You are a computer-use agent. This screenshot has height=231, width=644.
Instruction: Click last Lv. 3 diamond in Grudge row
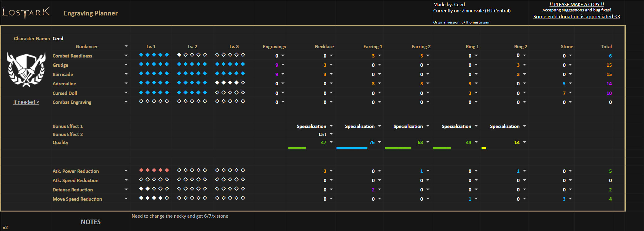(x=243, y=64)
